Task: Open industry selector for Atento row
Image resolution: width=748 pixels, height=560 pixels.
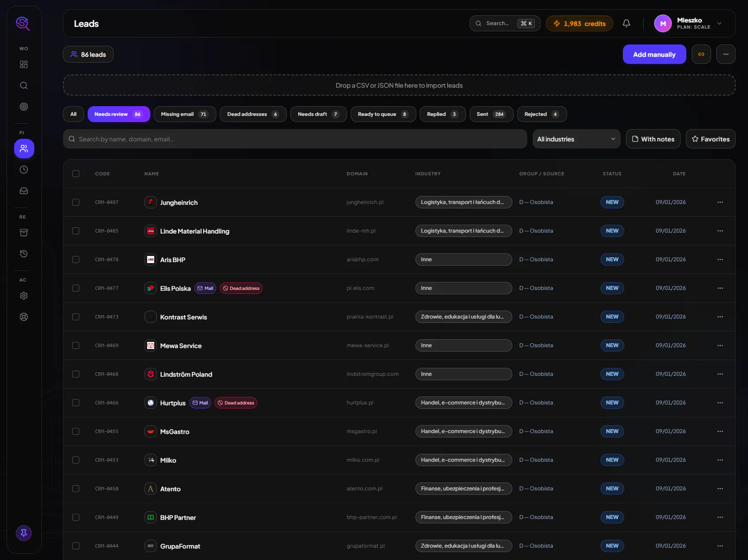Action: [x=463, y=489]
